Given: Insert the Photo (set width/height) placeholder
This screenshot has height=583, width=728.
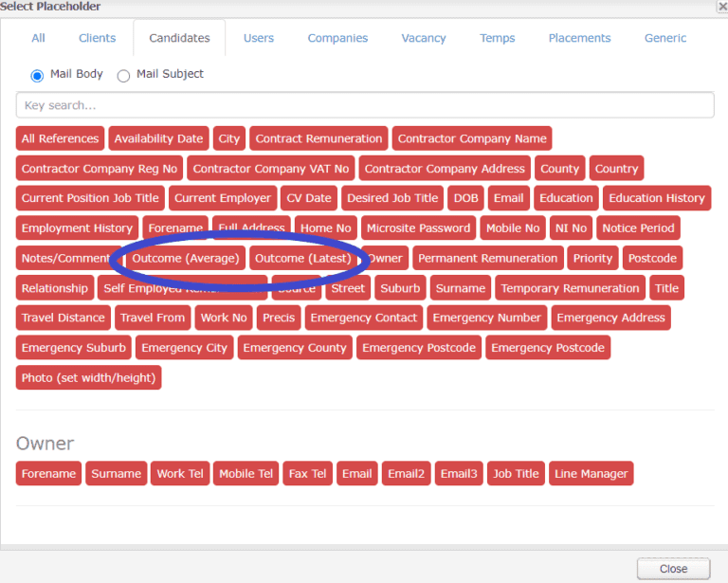Looking at the screenshot, I should click(x=88, y=377).
